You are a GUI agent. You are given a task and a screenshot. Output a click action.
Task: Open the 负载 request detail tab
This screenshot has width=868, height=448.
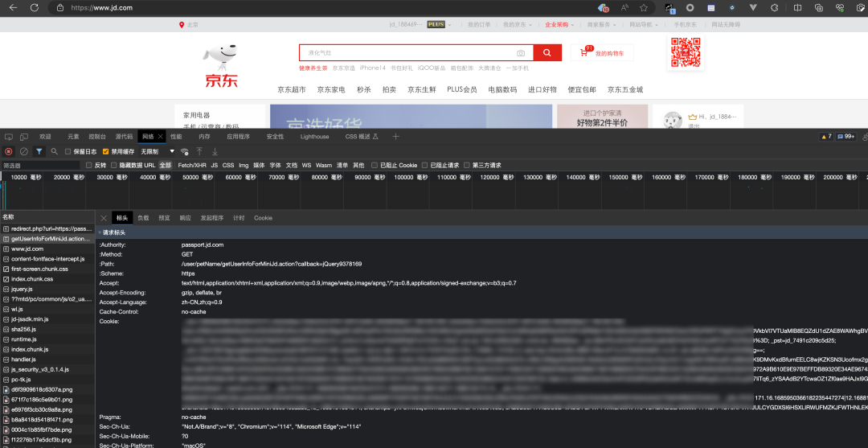pyautogui.click(x=143, y=218)
